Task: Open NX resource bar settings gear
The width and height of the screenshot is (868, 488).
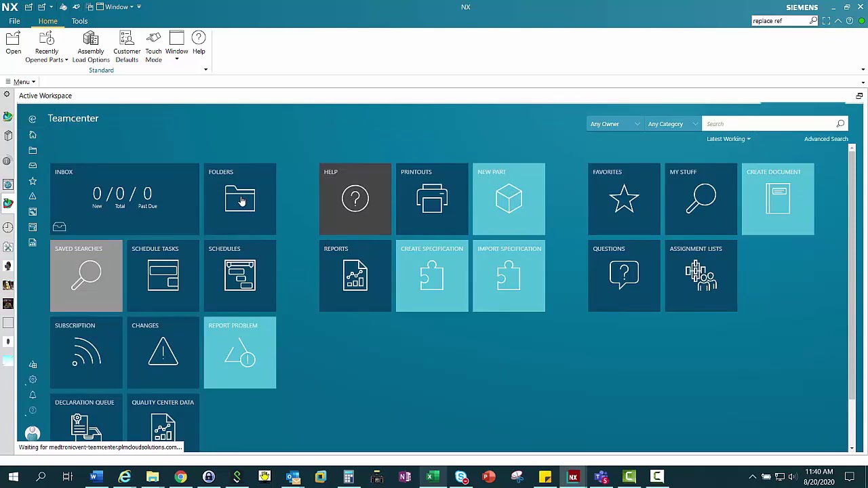Action: point(7,96)
